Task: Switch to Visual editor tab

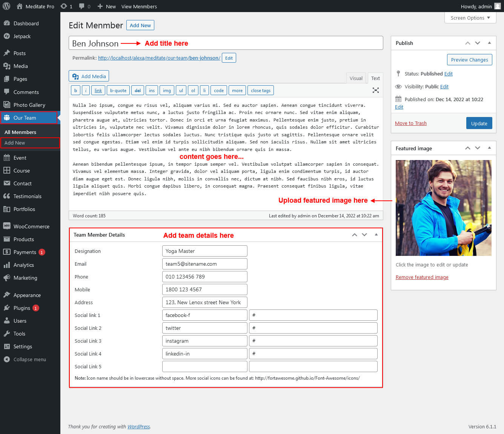Action: click(356, 78)
